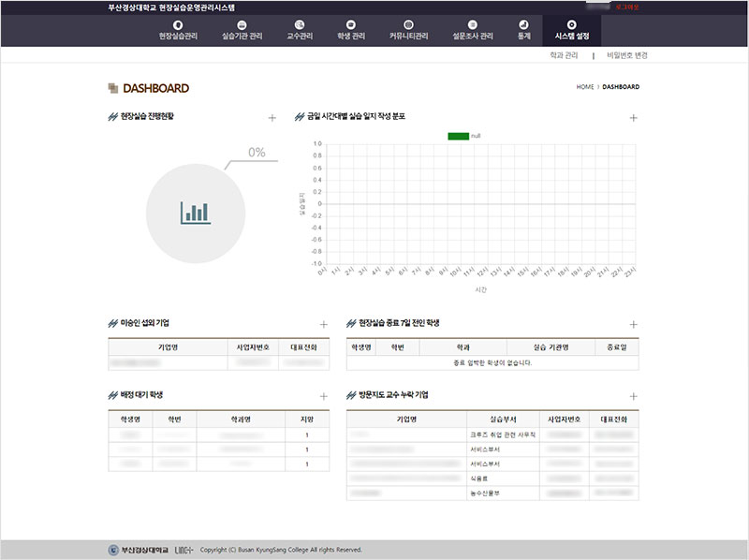Click 학과명 column header
749x560 pixels.
(241, 420)
